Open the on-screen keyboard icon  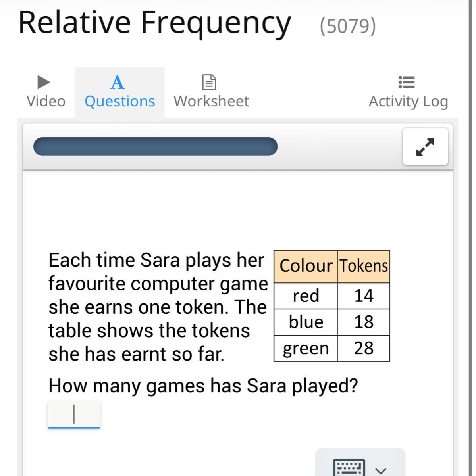[349, 467]
